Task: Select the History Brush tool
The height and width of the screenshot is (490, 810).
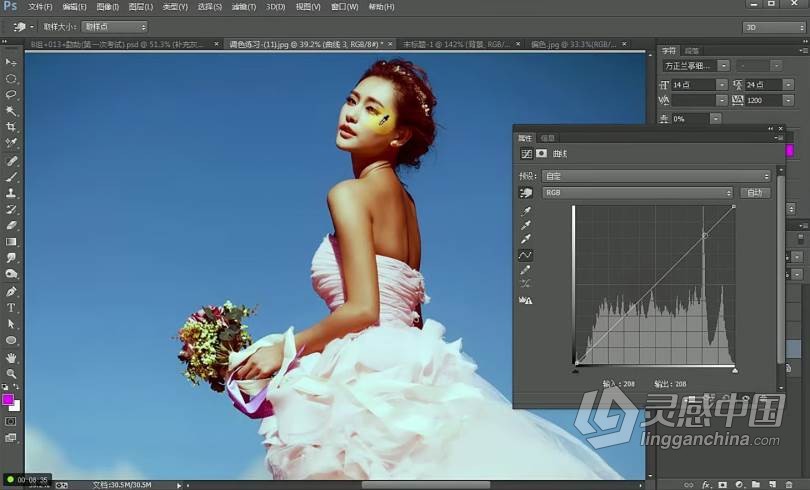Action: 11,209
